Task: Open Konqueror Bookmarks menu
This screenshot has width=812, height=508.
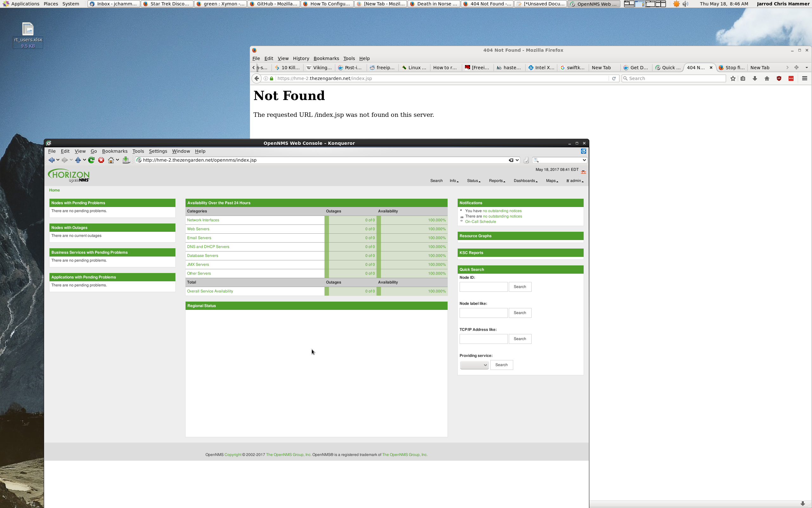Action: point(115,151)
